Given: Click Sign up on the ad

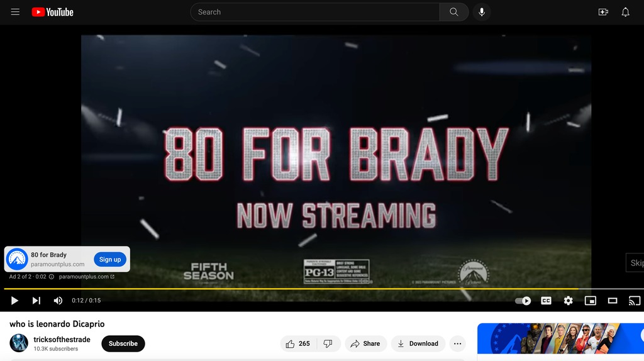Looking at the screenshot, I should point(110,259).
